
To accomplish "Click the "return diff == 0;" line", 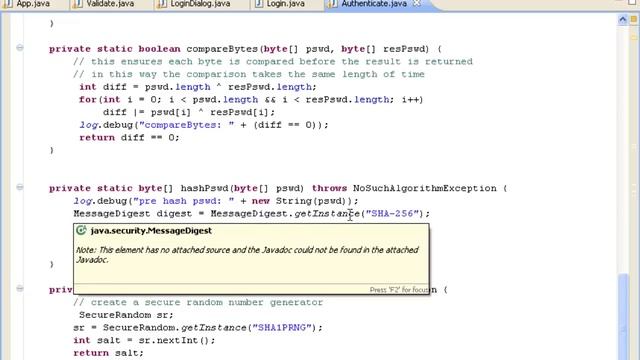I will click(129, 138).
